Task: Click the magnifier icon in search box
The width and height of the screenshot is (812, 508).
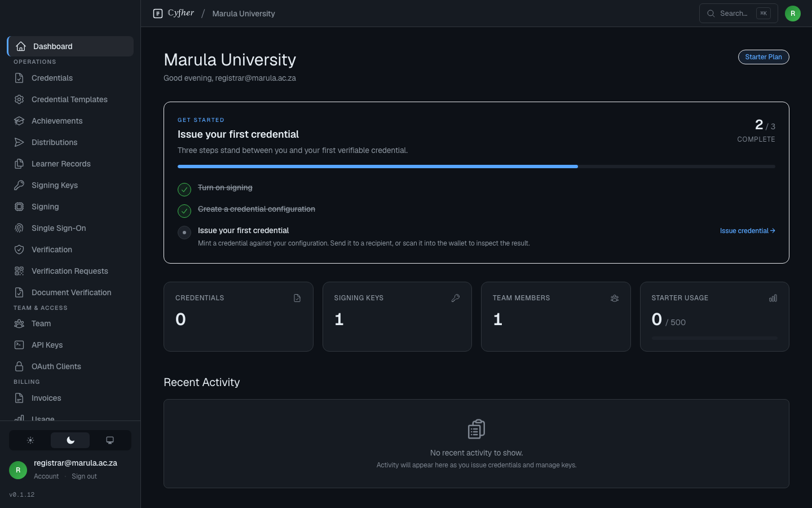Action: [711, 14]
